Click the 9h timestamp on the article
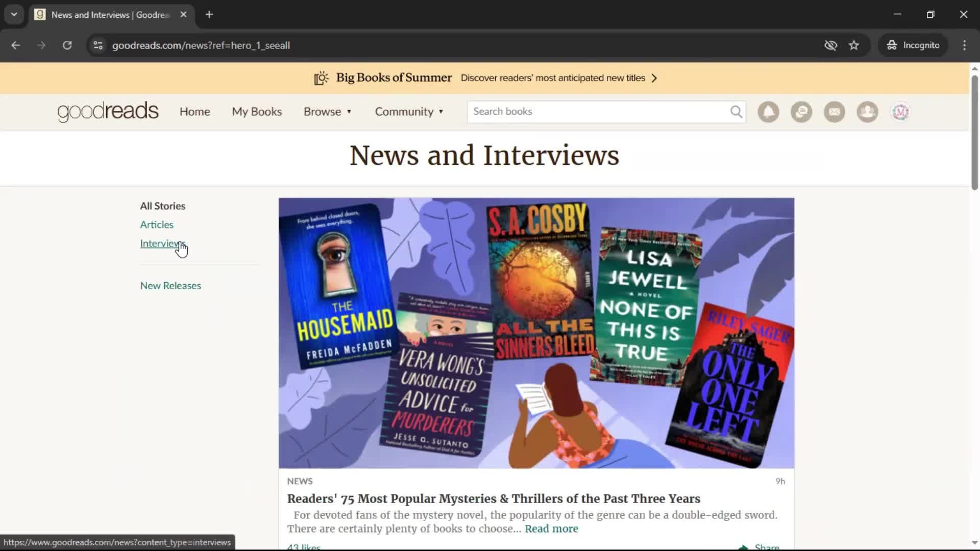This screenshot has height=551, width=980. pyautogui.click(x=780, y=481)
